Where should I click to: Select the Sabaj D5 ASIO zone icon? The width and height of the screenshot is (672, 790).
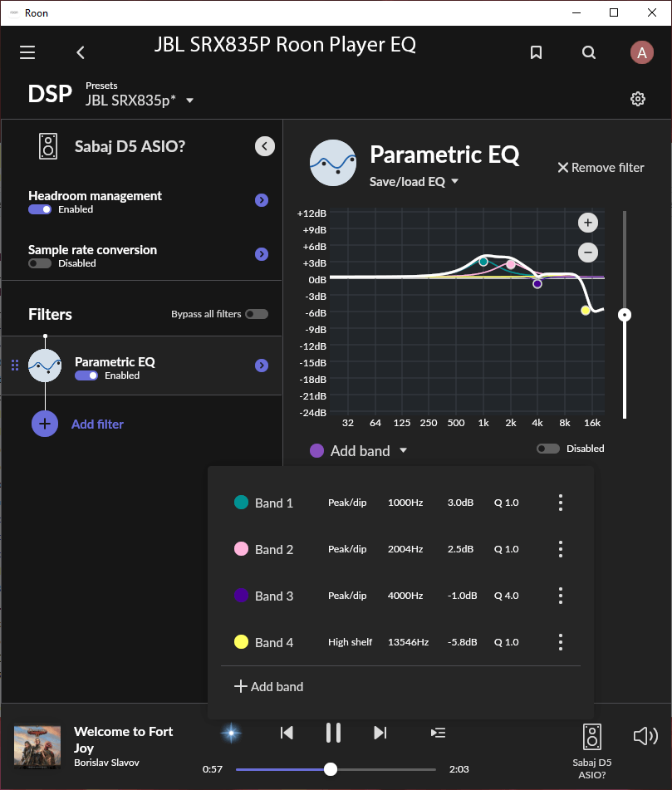coord(592,737)
